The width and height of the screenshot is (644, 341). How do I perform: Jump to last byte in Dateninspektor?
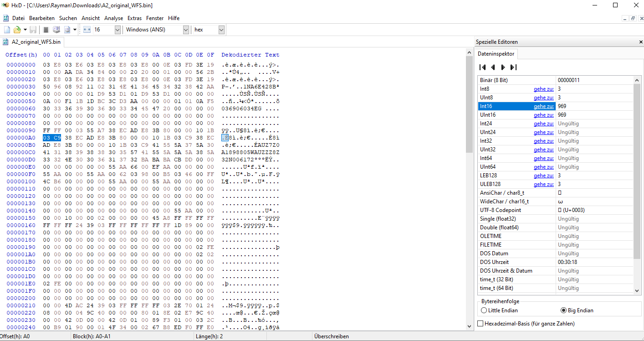[513, 67]
